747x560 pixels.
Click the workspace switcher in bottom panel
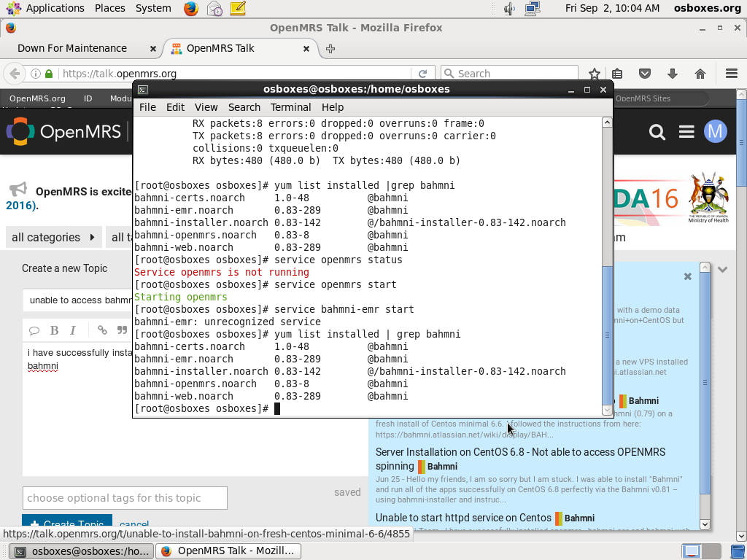point(701,551)
